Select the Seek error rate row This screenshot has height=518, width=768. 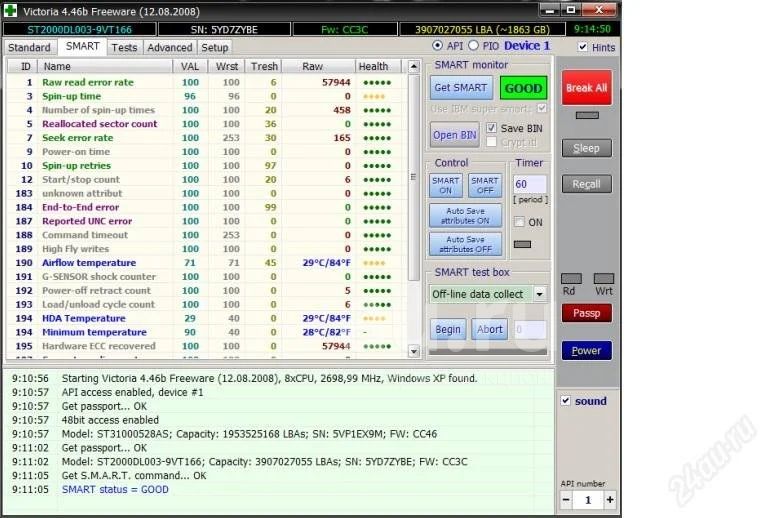(x=207, y=138)
